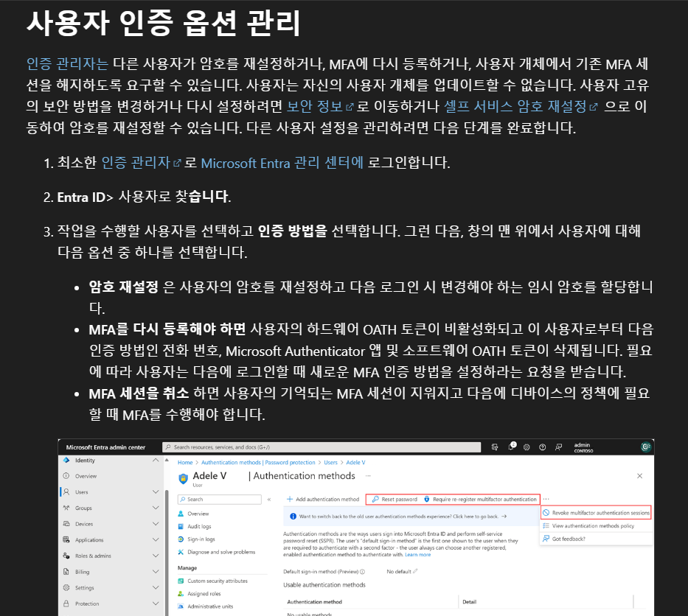Click Reset password button

click(x=395, y=500)
